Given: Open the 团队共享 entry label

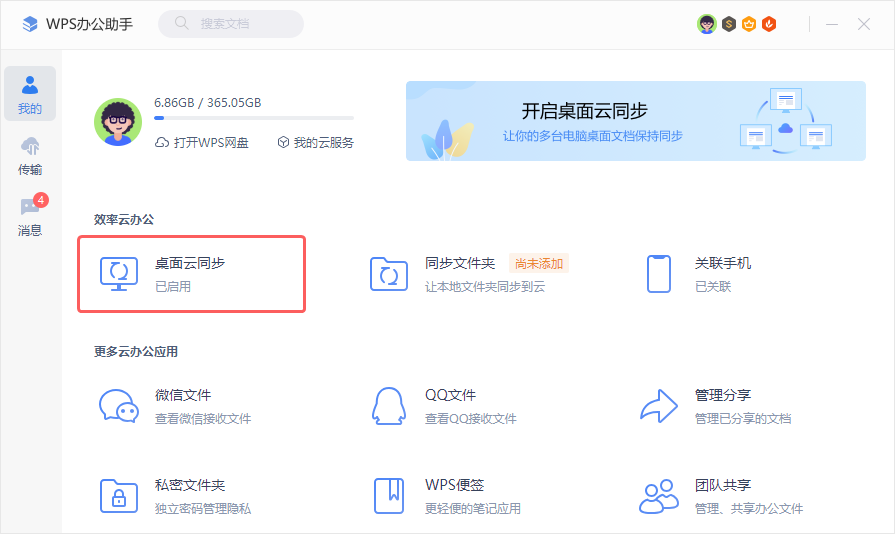Looking at the screenshot, I should pos(723,485).
